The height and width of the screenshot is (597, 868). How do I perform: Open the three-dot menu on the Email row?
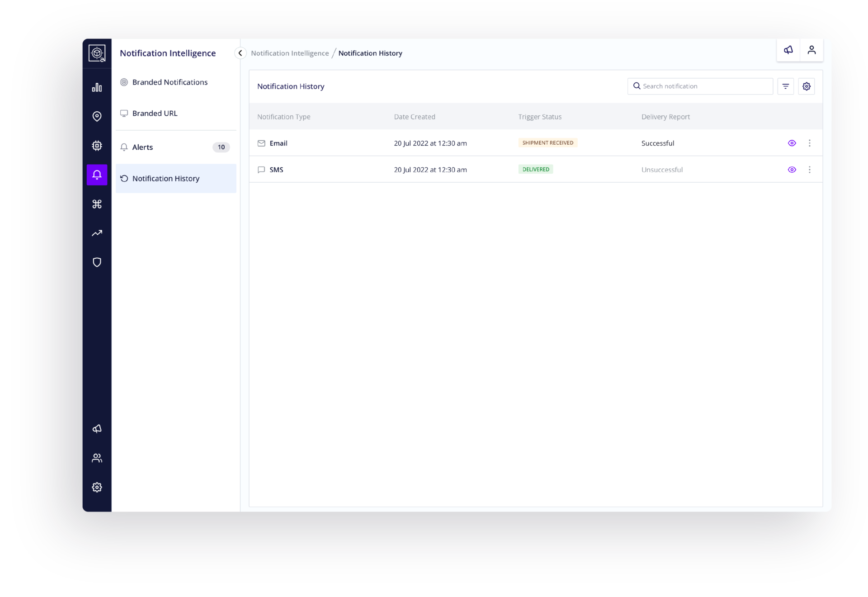click(810, 143)
